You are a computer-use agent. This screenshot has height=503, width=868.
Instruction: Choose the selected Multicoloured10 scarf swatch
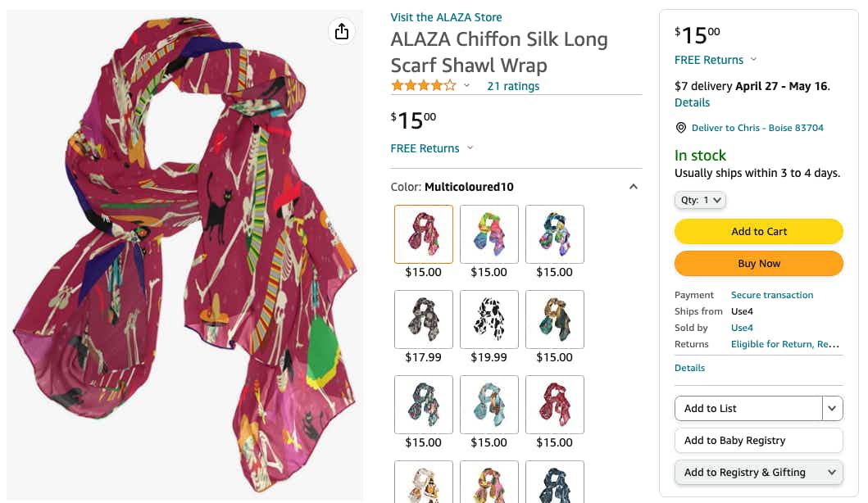pyautogui.click(x=424, y=234)
